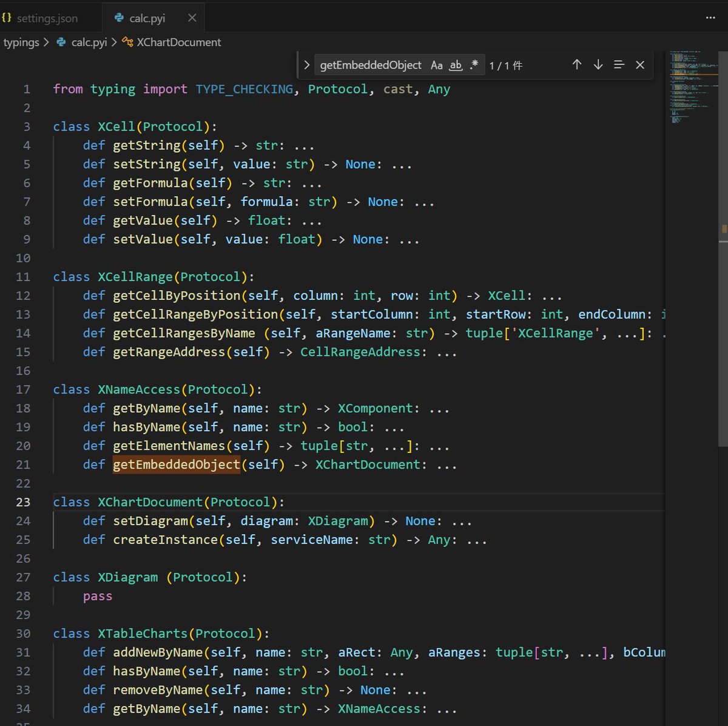The image size is (728, 726).
Task: Click CellRangeAddress return type on line 15
Action: tap(360, 352)
